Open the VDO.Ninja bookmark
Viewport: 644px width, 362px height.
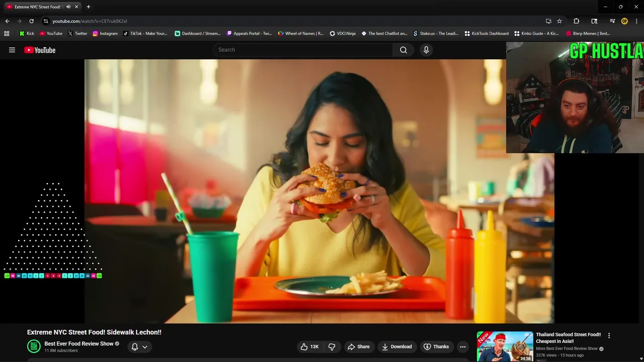[343, 34]
